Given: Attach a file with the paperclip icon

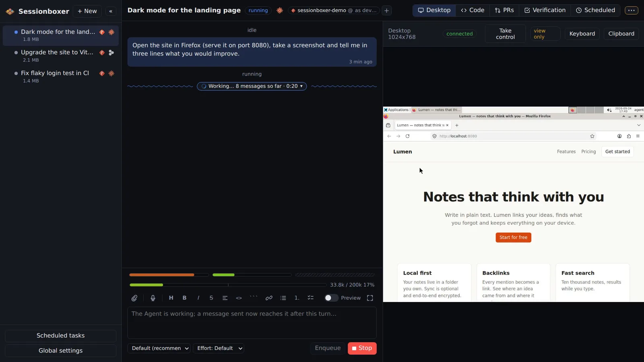Looking at the screenshot, I should (134, 298).
